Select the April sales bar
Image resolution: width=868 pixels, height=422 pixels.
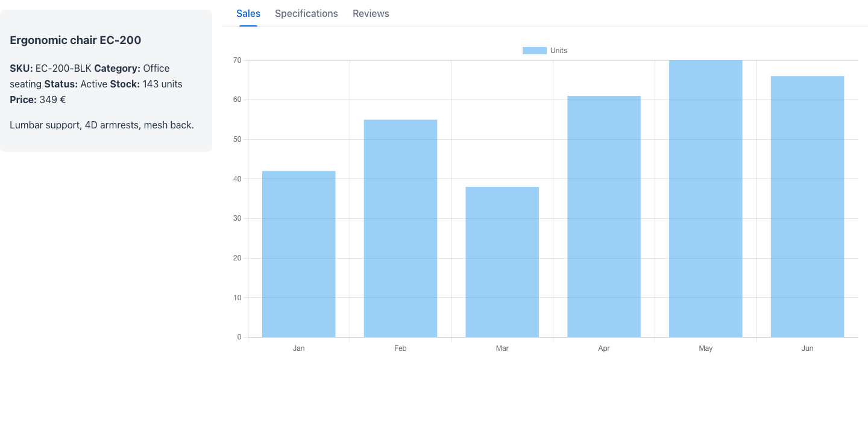604,216
